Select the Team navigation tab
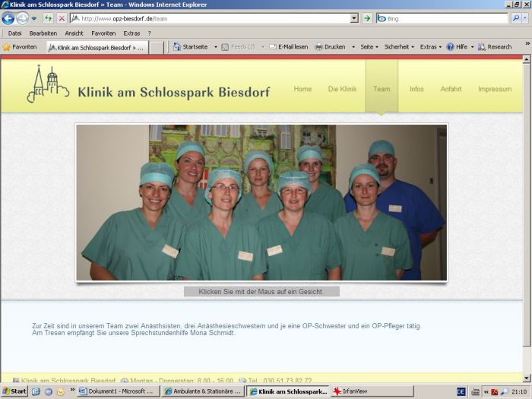The image size is (532, 399). (x=382, y=89)
